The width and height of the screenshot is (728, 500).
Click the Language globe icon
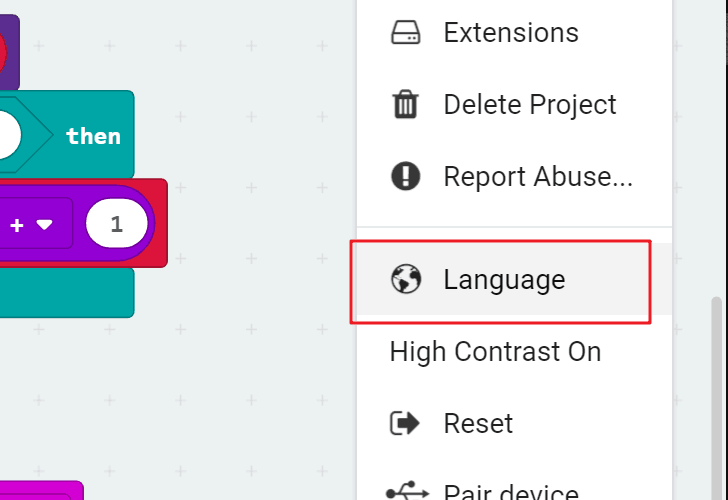pyautogui.click(x=405, y=280)
